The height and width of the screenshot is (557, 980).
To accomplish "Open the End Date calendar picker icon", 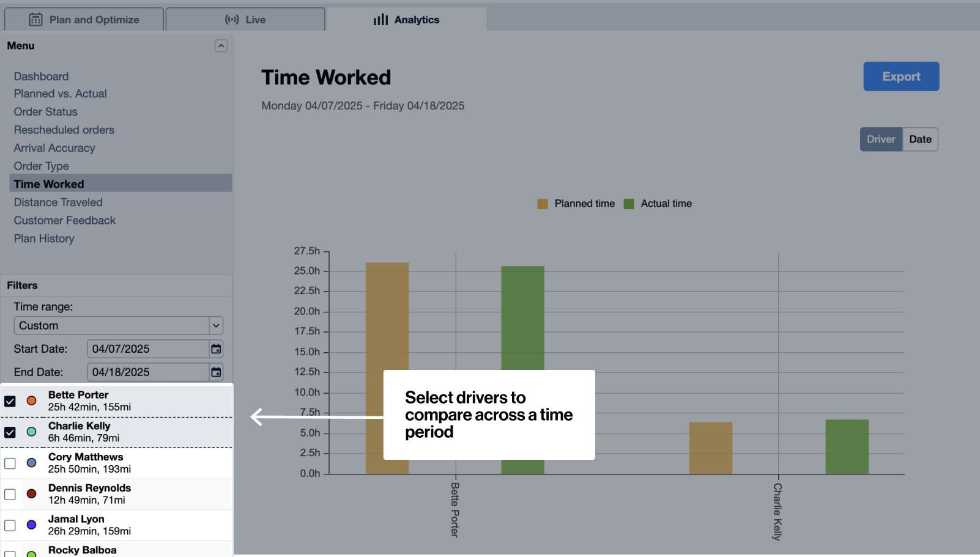I will click(215, 372).
